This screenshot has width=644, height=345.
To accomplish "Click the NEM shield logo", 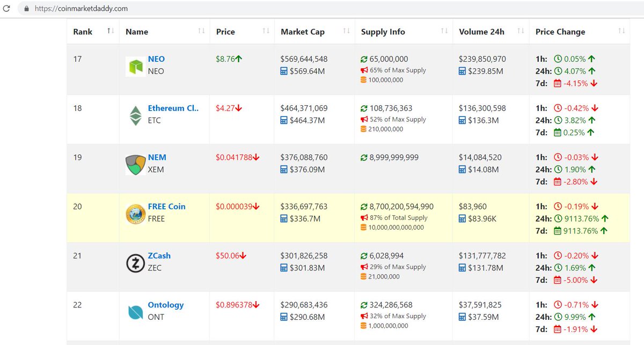I will tap(135, 165).
